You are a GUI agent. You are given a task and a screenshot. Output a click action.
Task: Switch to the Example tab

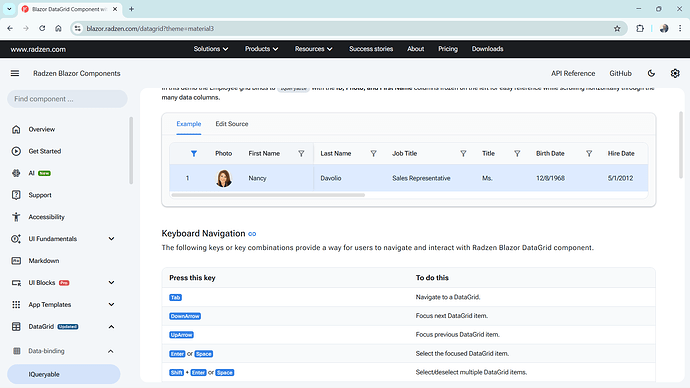click(189, 124)
